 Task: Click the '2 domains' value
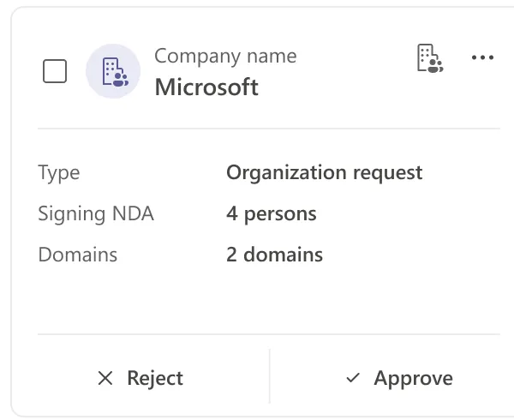pos(274,255)
